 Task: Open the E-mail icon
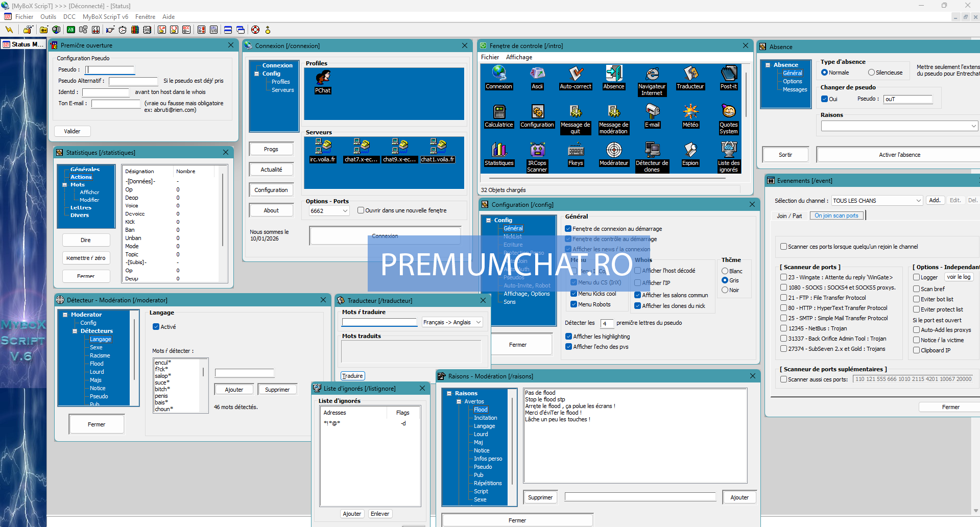(x=652, y=116)
